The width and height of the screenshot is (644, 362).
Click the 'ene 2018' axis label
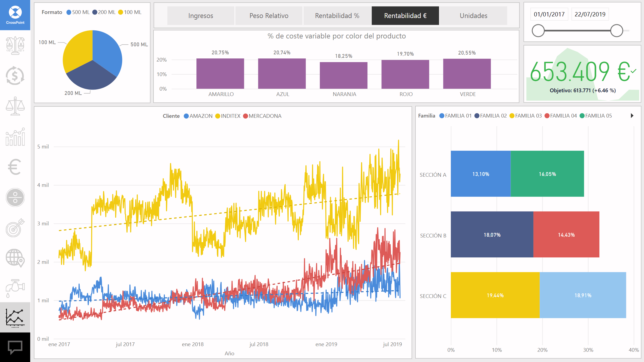click(x=193, y=344)
